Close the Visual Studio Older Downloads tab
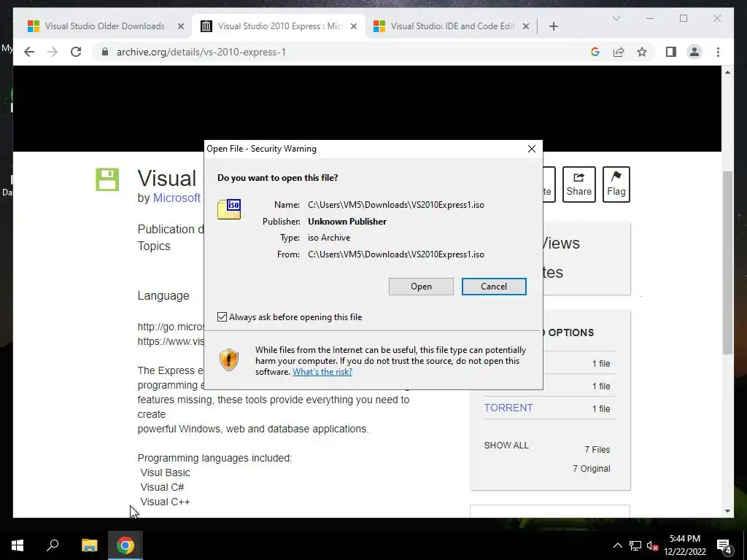Screen dimensions: 747x560 181,26
